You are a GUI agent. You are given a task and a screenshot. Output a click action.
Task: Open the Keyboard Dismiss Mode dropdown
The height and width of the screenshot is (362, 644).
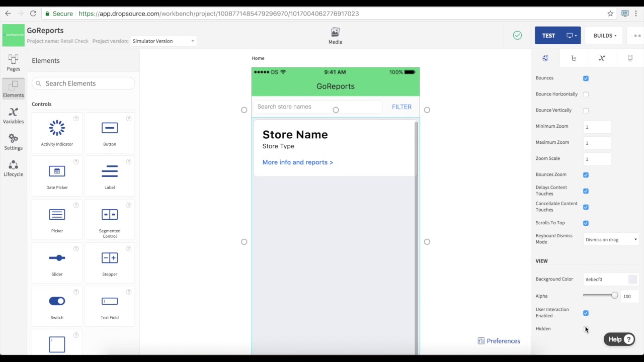[611, 240]
